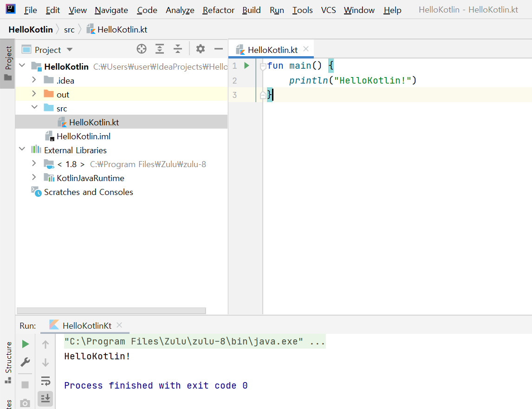Open Project panel settings gear
This screenshot has width=532, height=409.
pos(201,49)
